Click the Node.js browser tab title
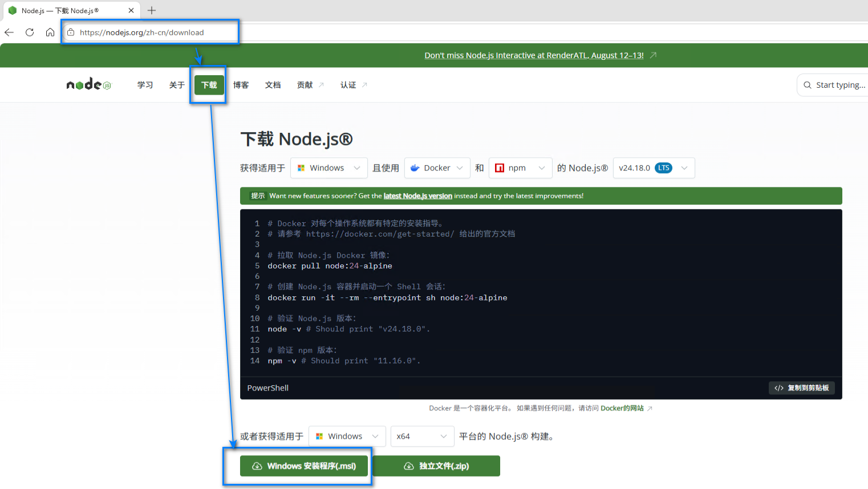This screenshot has width=868, height=489. (60, 10)
